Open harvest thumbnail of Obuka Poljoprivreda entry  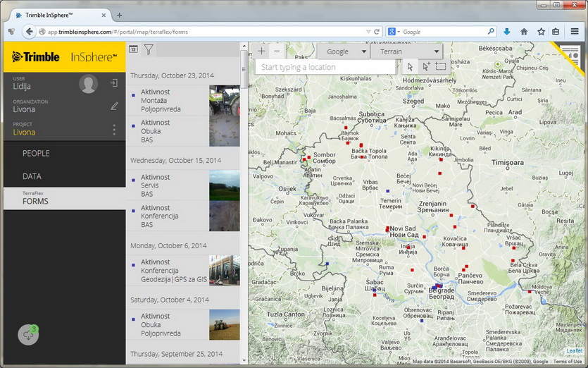(224, 324)
